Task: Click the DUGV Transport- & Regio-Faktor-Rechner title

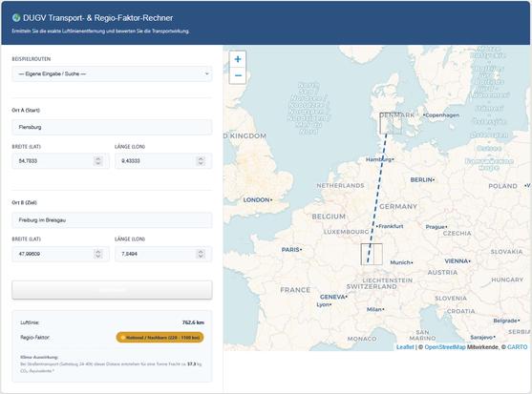Action: pos(98,18)
